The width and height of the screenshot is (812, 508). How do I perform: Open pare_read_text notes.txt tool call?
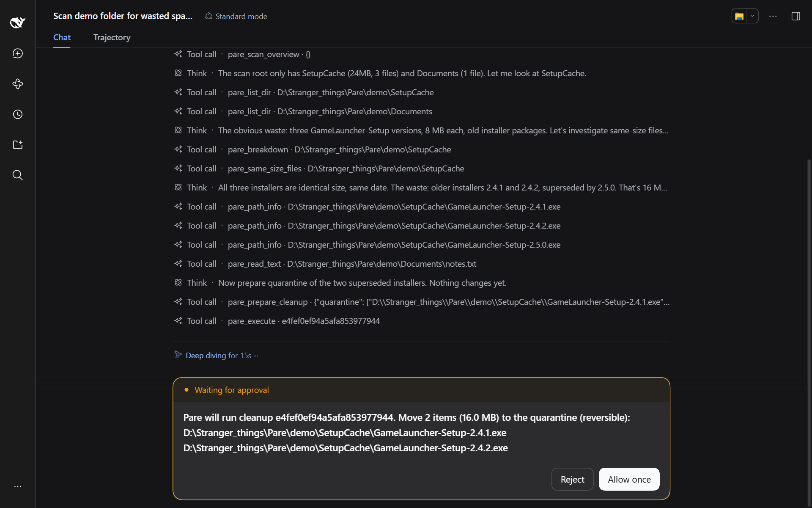click(325, 264)
